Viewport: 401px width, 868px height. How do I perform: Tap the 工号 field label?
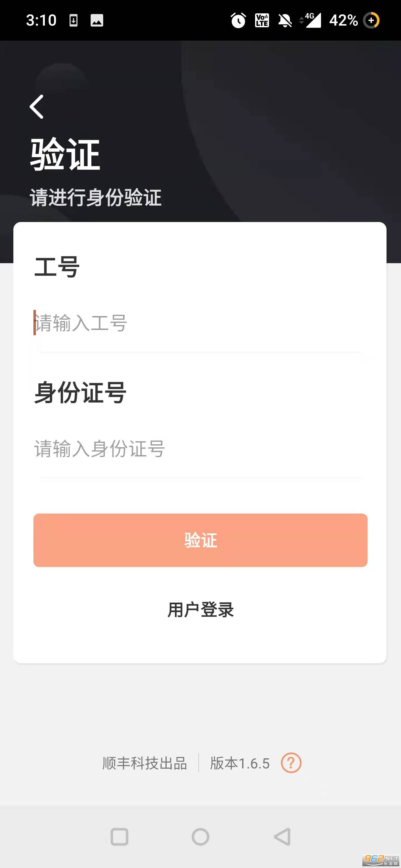[x=57, y=267]
